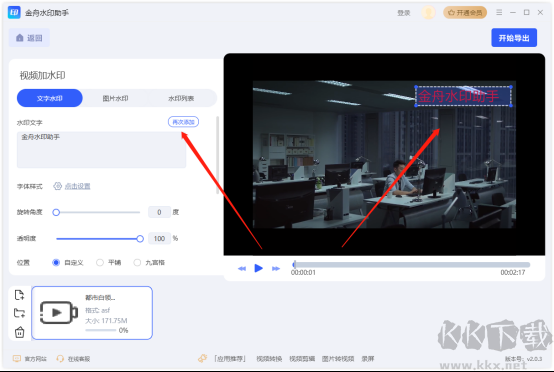Click the 开始导出 button

tap(514, 38)
